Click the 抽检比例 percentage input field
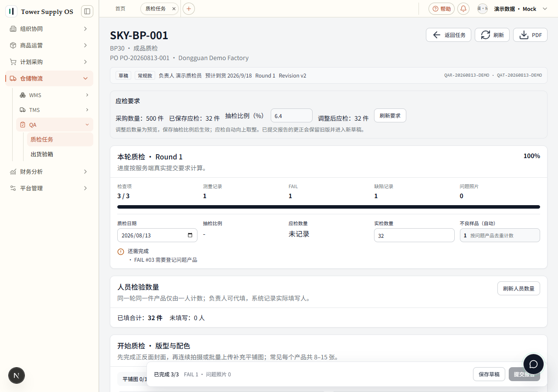The width and height of the screenshot is (558, 392). [x=292, y=115]
